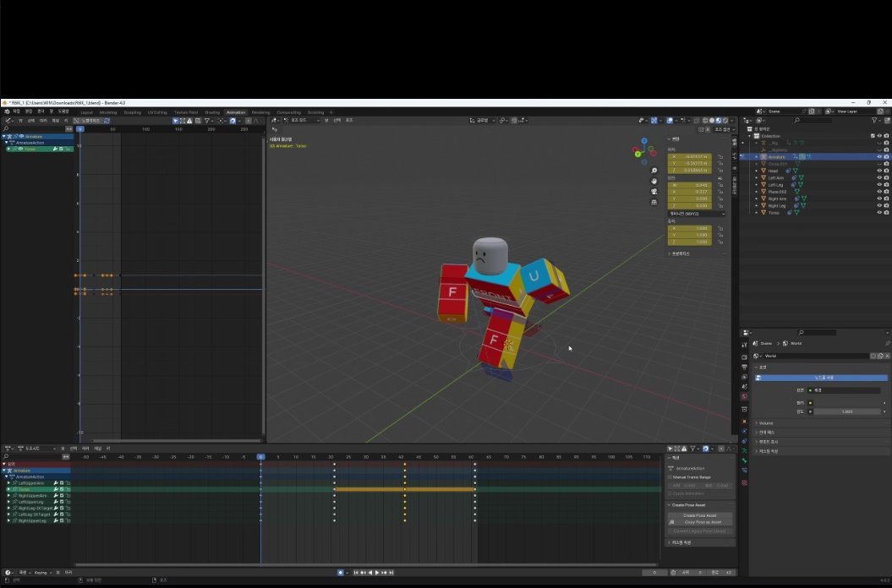The width and height of the screenshot is (892, 588).
Task: Open the Keying dropdown in timeline footer
Action: click(42, 573)
